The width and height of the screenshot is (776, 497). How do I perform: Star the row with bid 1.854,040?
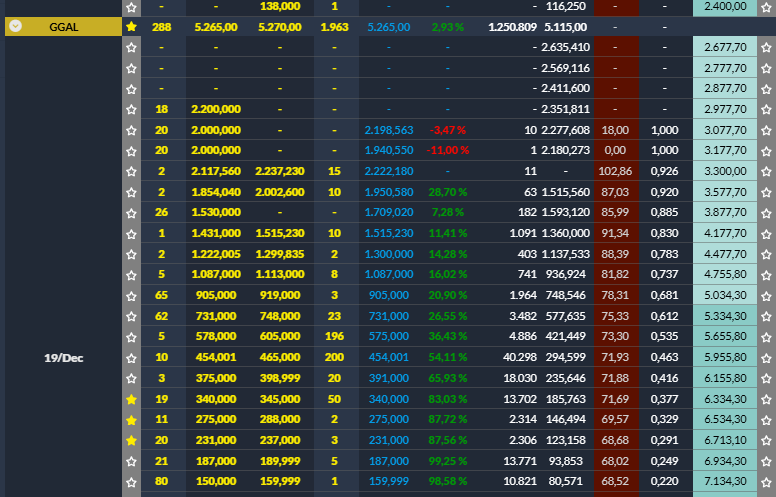(131, 192)
